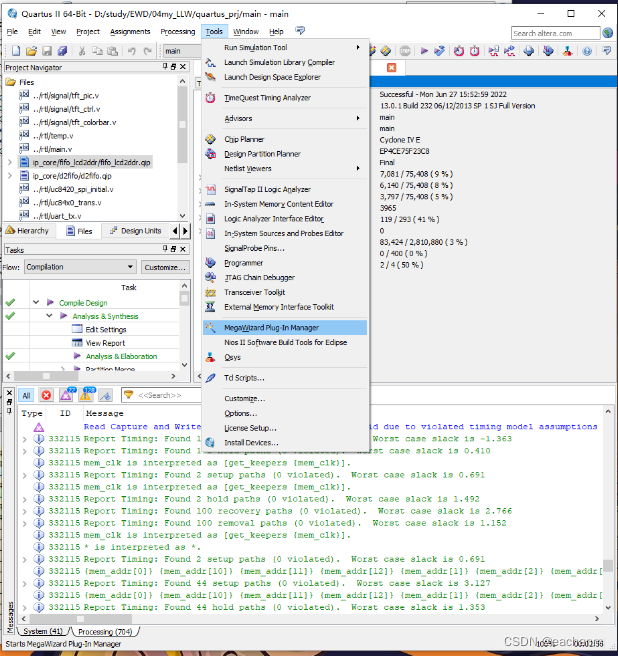Open Qsys from the menu

[232, 357]
